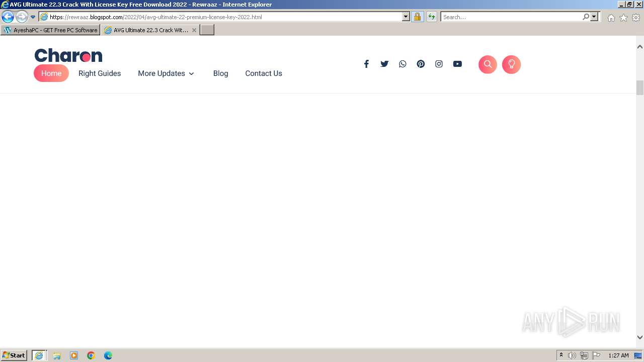This screenshot has height=362, width=644.
Task: Click the round pink site search button
Action: tap(488, 64)
